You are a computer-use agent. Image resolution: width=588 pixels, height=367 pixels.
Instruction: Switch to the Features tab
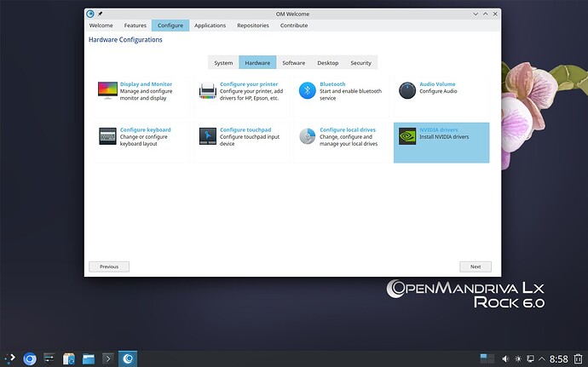(135, 26)
